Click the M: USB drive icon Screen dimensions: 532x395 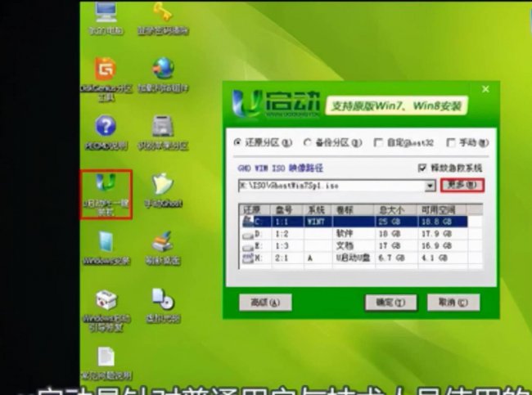[248, 258]
